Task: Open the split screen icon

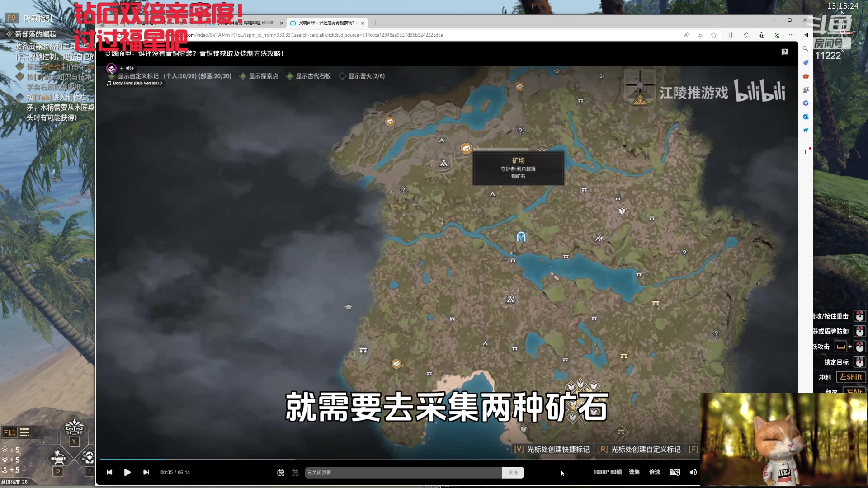Action: coord(731,35)
